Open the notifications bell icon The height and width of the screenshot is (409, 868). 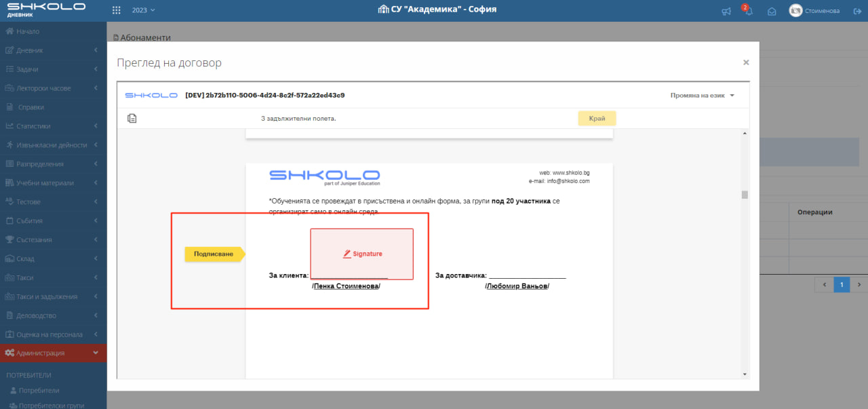tap(749, 11)
